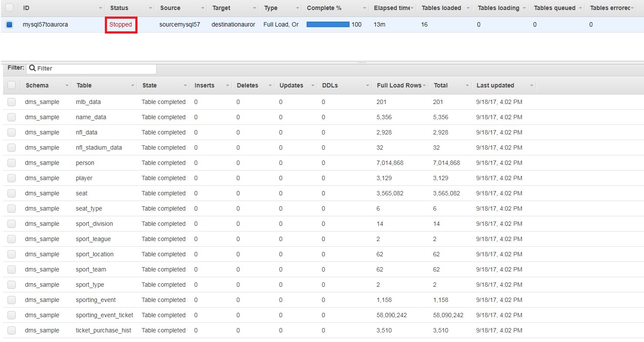Open the ID column dropdown arrow
The image size is (644, 342).
point(101,8)
